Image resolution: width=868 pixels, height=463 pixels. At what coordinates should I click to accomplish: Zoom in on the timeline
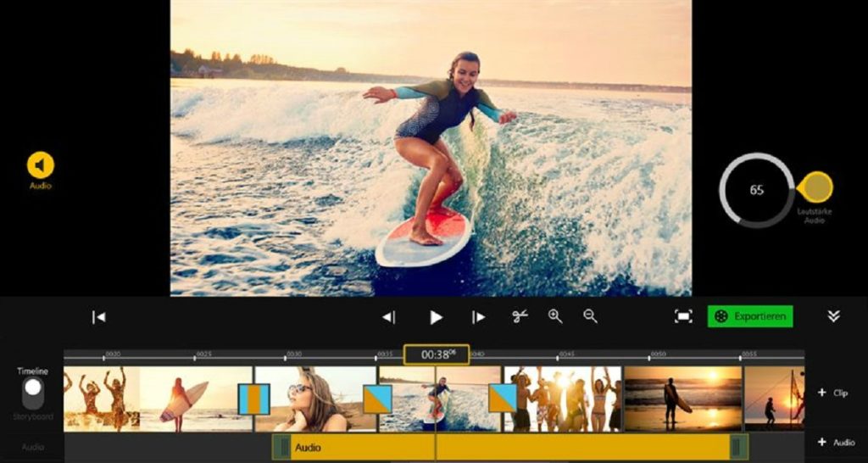[x=555, y=316]
